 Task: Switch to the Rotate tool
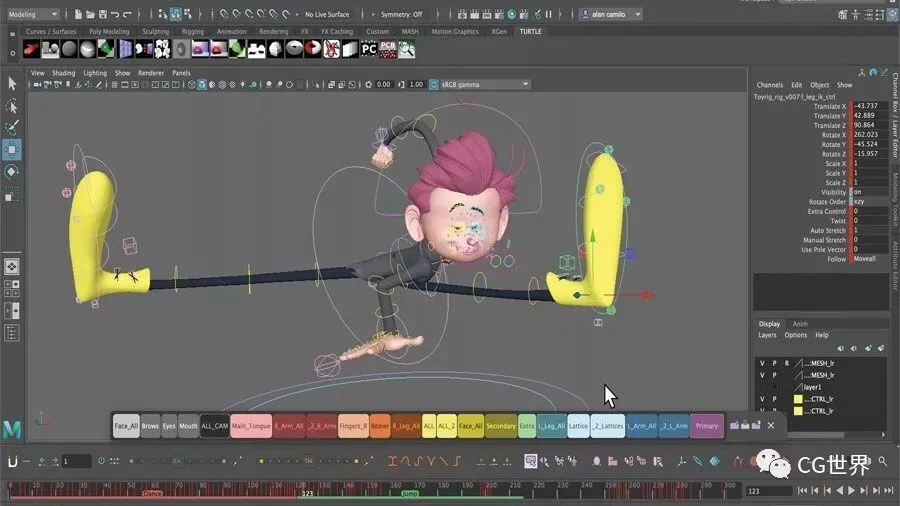[12, 172]
